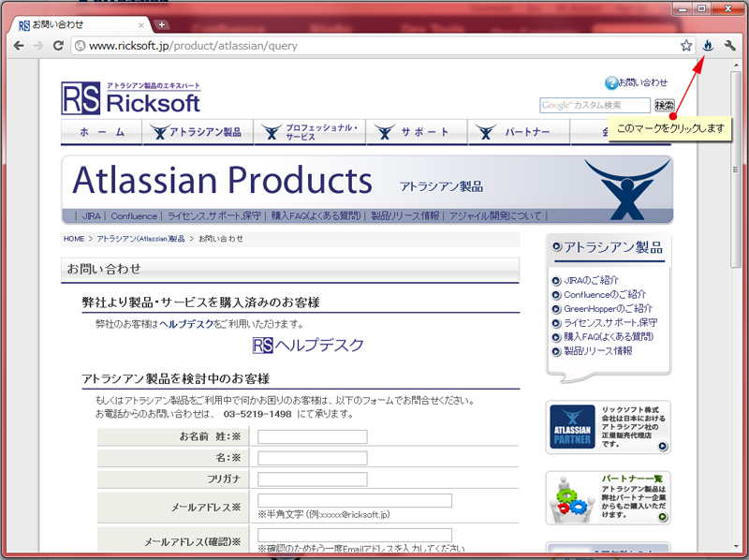Click the 検索 search button
Viewport: 749px width, 560px height.
[664, 105]
